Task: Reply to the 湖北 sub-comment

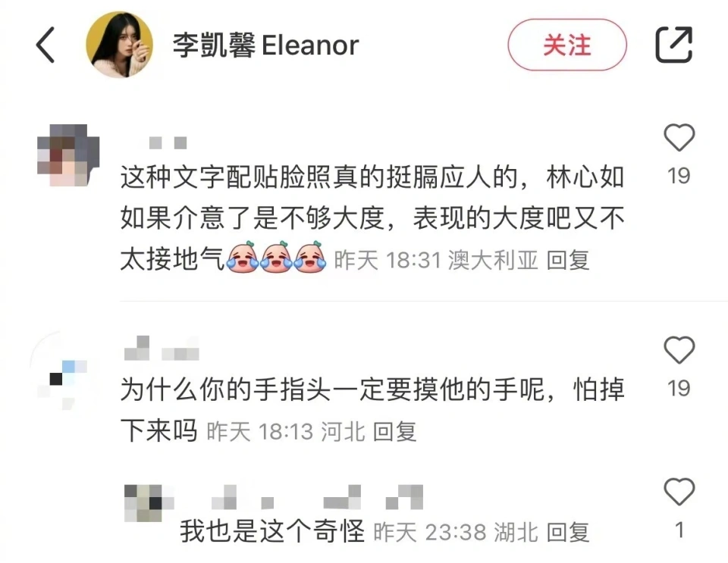Action: pyautogui.click(x=567, y=532)
